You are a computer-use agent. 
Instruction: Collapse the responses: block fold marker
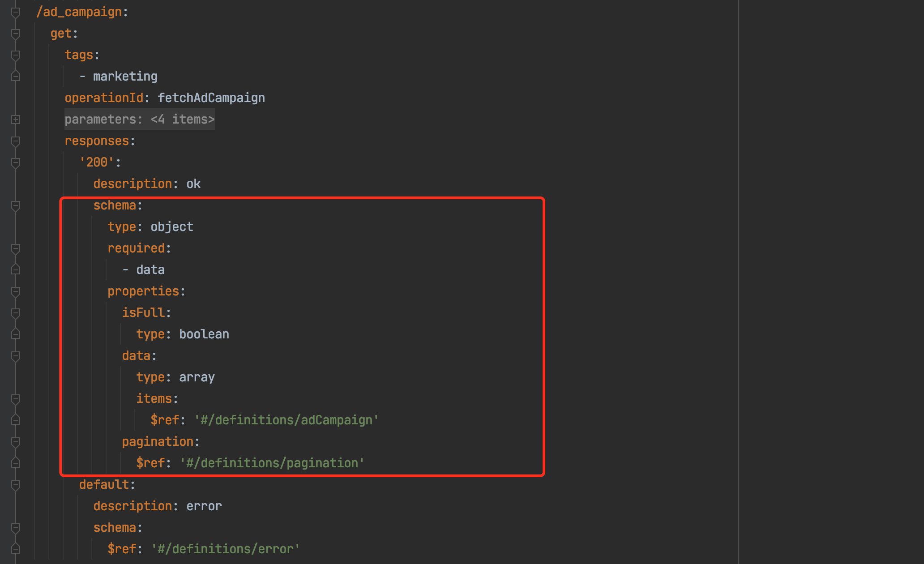pyautogui.click(x=16, y=141)
